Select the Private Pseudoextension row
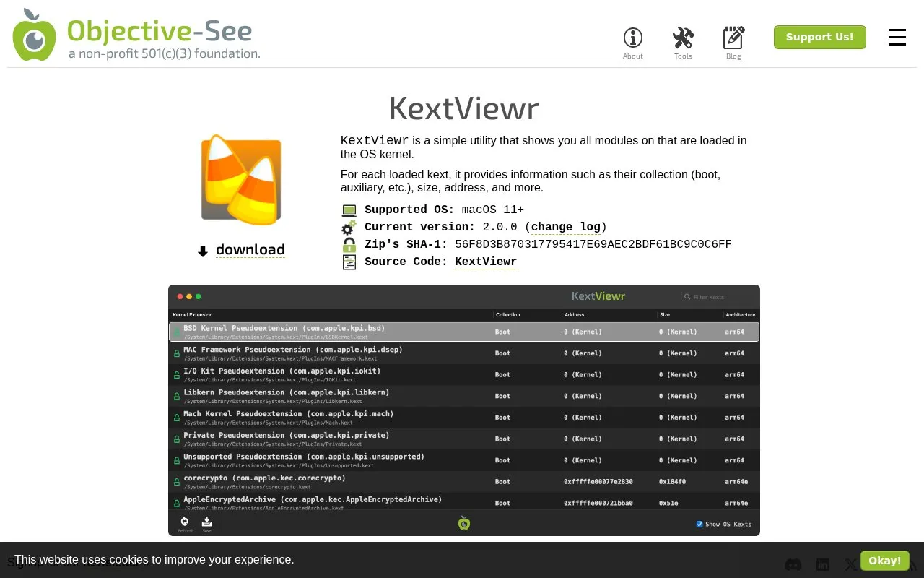Viewport: 924px width, 578px height. tap(464, 439)
